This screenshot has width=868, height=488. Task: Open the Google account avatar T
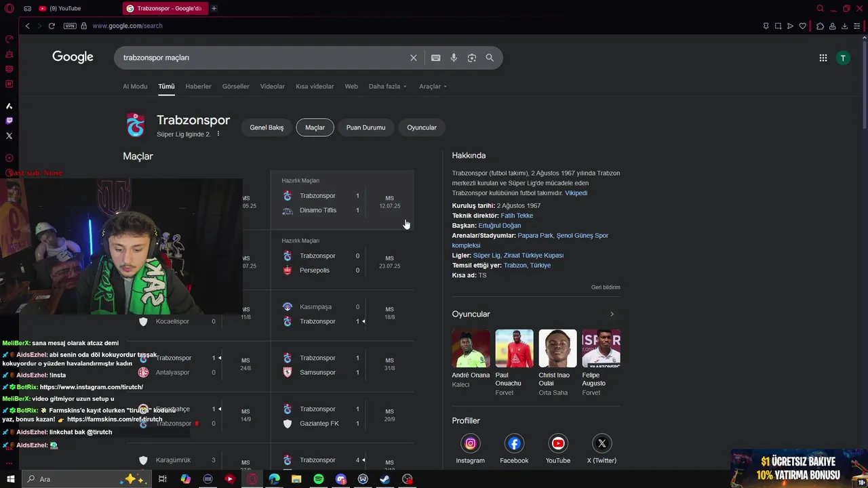pos(843,58)
